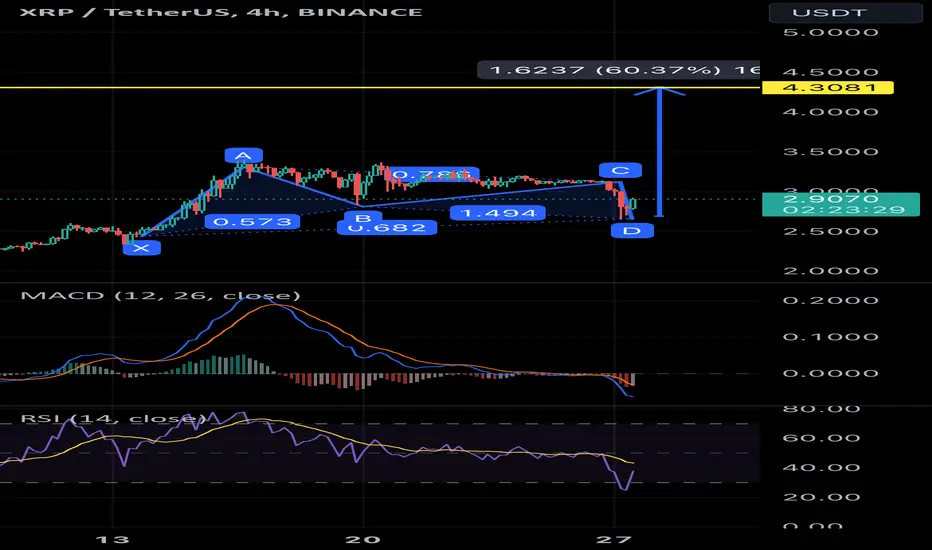
Task: Click the 0.1000 MACD axis label
Action: (830, 337)
